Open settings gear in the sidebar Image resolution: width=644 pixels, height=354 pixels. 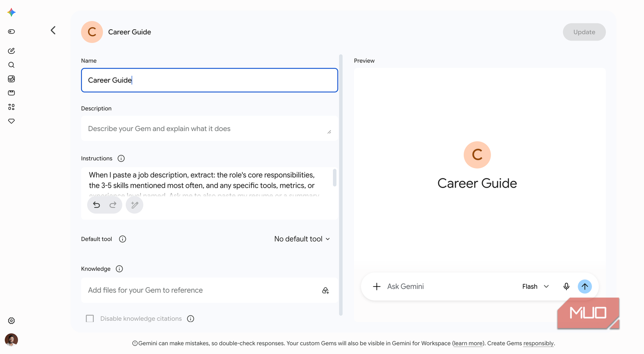[x=11, y=321]
